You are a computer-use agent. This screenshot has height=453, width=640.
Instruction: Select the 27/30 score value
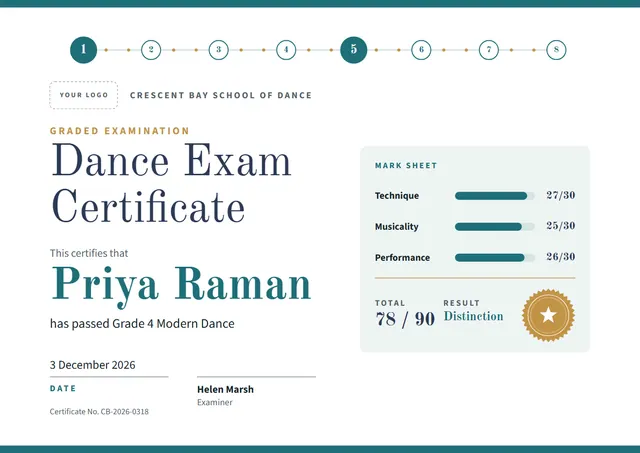(x=561, y=195)
